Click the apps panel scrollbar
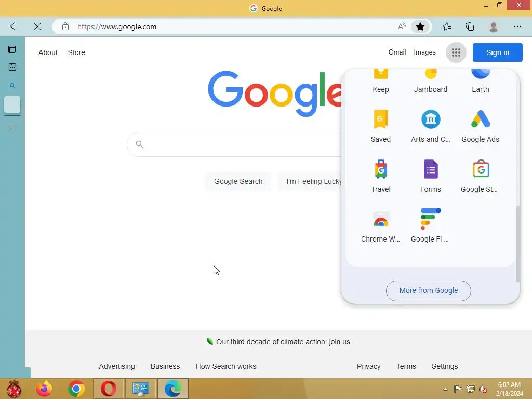Screen dimensions: 532x399 click(518, 244)
